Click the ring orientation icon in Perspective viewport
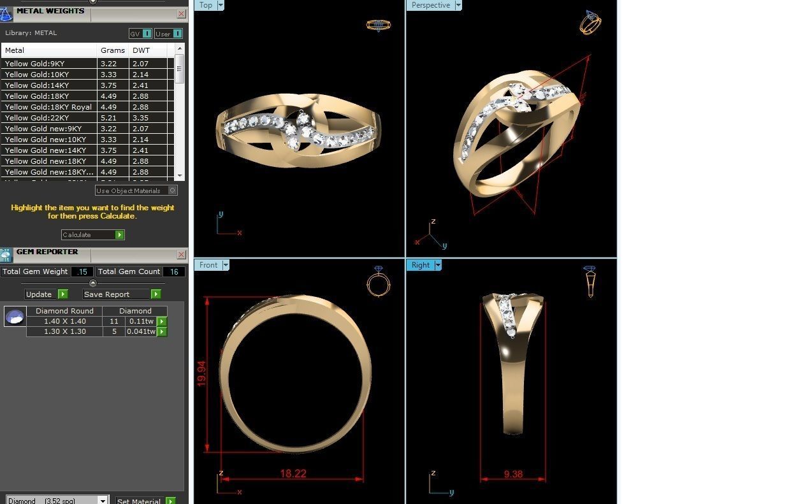 coord(590,23)
